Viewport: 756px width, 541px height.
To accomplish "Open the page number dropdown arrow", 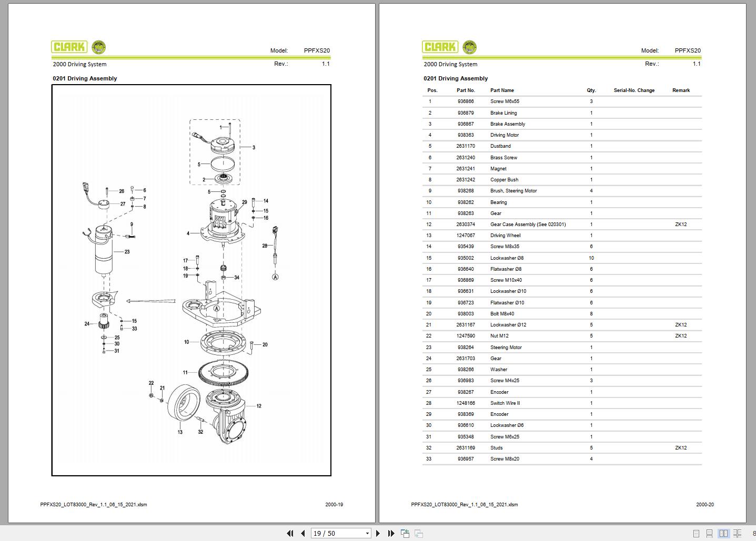I will (x=367, y=533).
